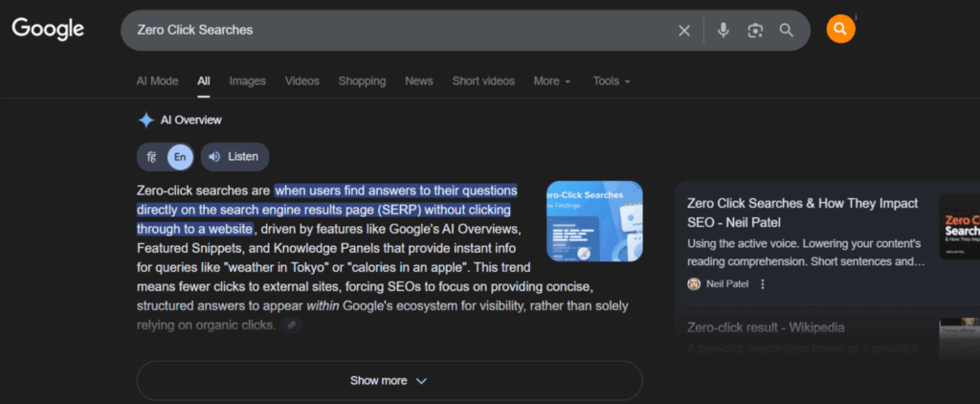
Task: Select the En language option
Action: tap(180, 157)
